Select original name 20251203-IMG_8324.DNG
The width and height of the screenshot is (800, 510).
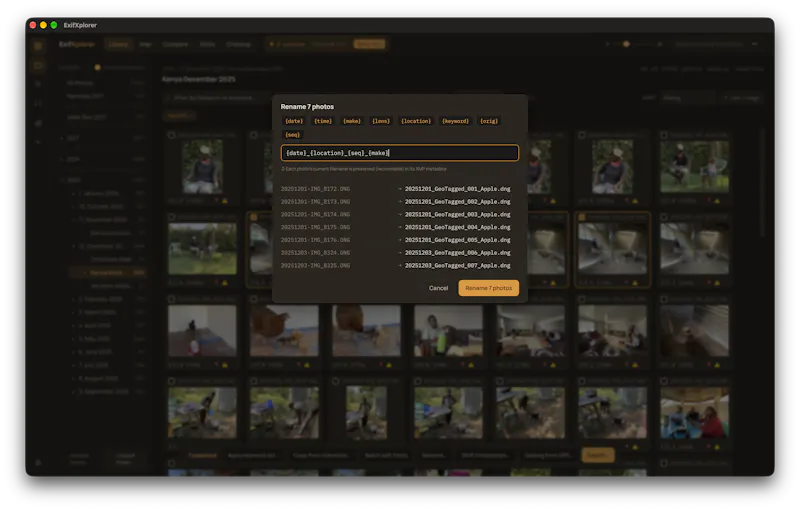(315, 252)
